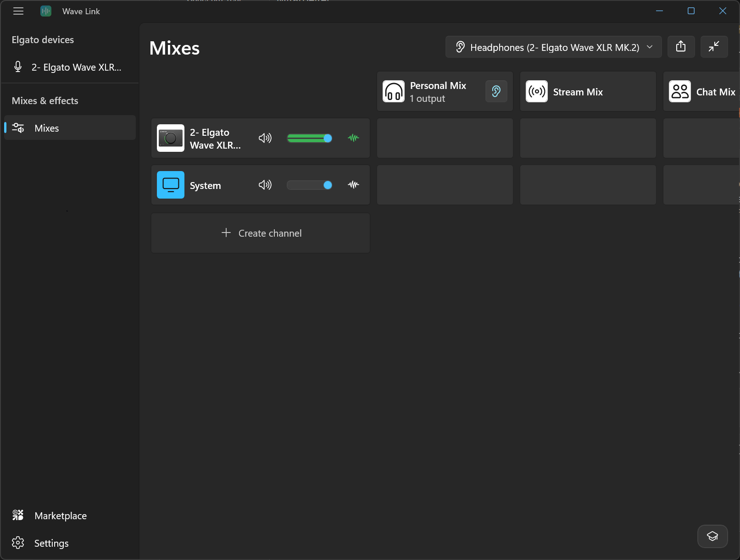Image resolution: width=740 pixels, height=560 pixels.
Task: Open the learning/help button at bottom right
Action: coord(712,536)
